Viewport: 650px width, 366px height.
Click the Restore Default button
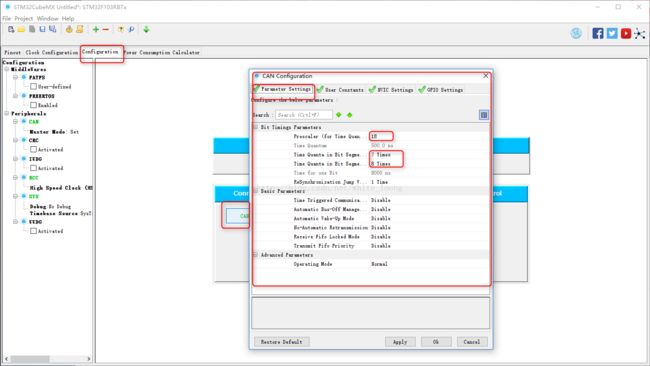[281, 342]
